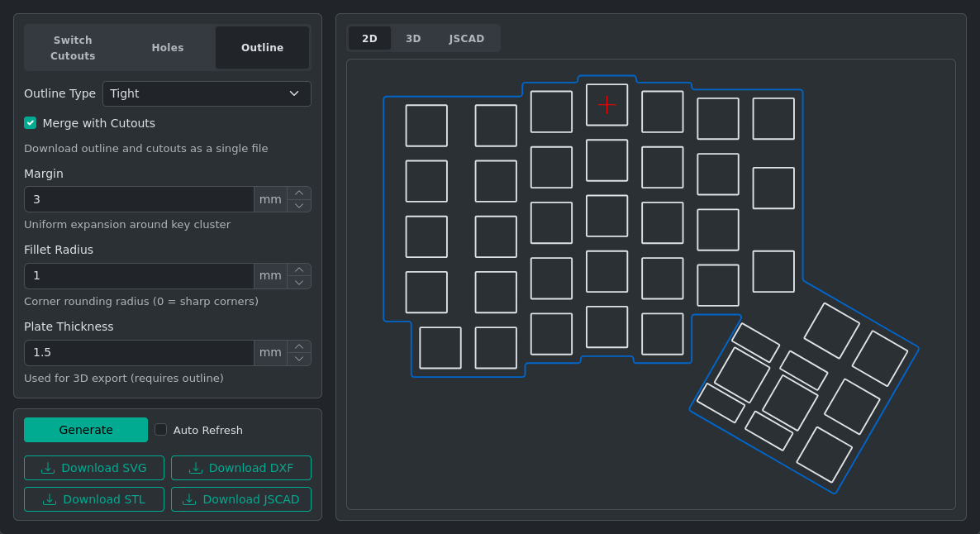Select the red crosshair origin marker
The image size is (980, 534).
click(x=607, y=105)
